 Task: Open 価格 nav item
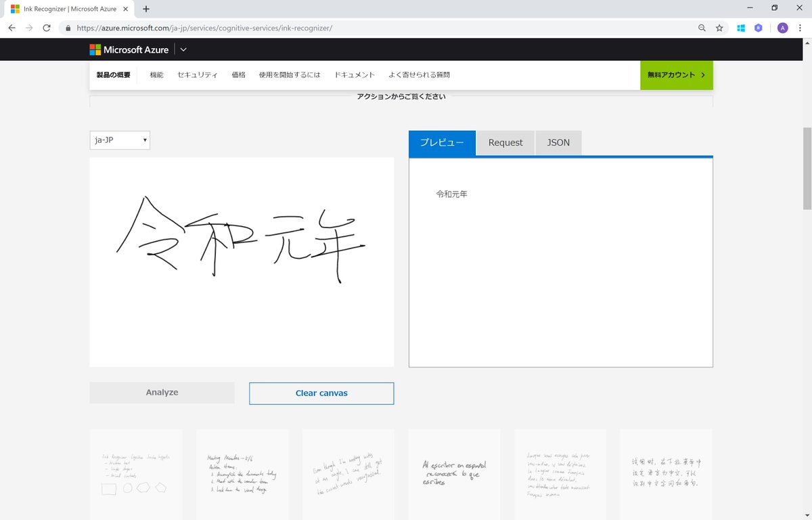[x=238, y=75]
